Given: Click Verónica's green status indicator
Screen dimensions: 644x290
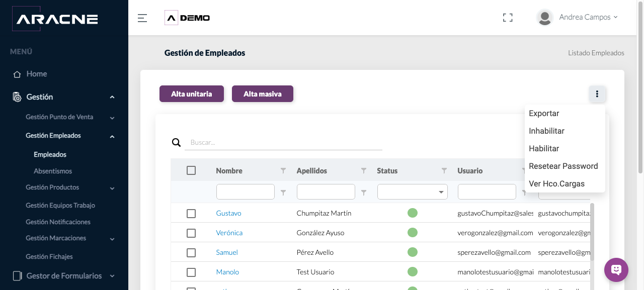Looking at the screenshot, I should point(413,233).
